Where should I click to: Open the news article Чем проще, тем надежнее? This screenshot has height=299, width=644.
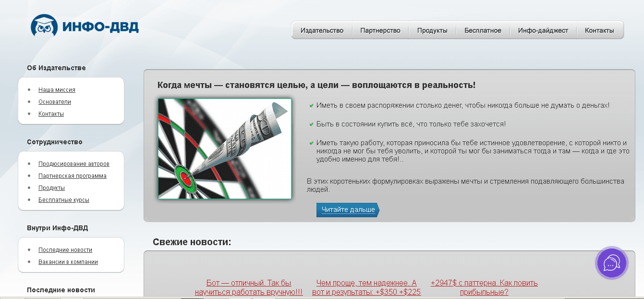pos(366,287)
